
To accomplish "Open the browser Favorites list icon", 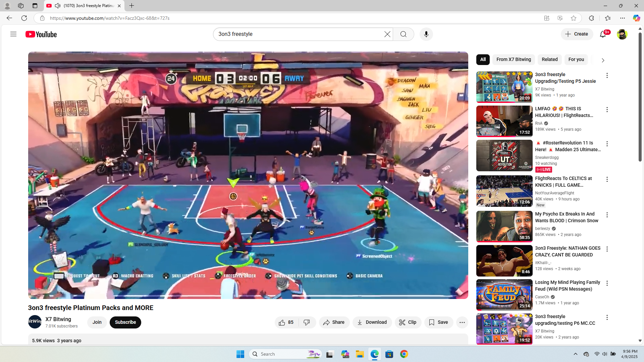I will pyautogui.click(x=607, y=18).
